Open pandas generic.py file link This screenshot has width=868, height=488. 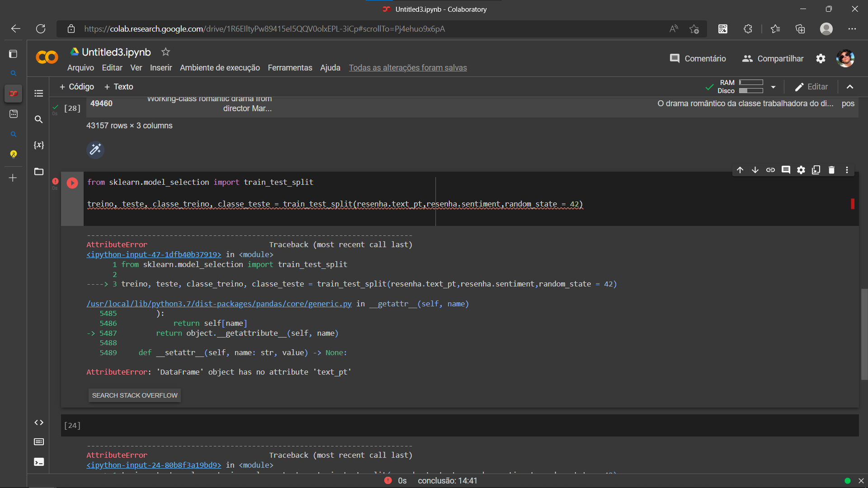click(219, 304)
